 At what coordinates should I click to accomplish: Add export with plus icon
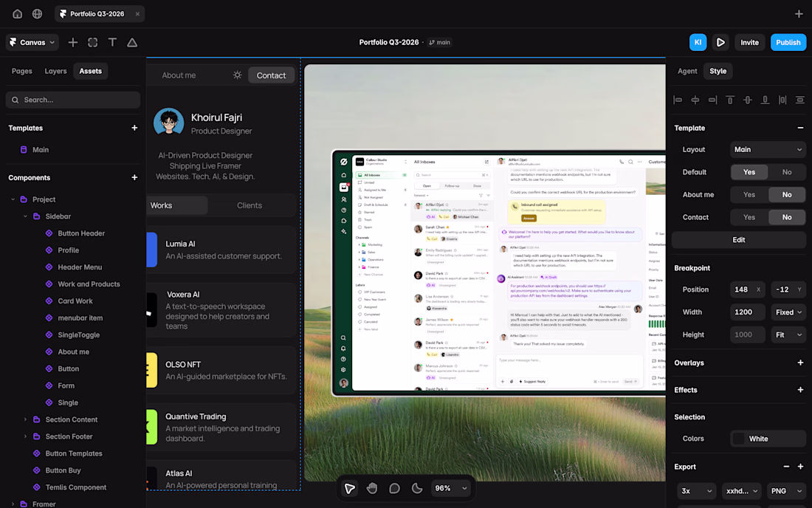point(800,467)
